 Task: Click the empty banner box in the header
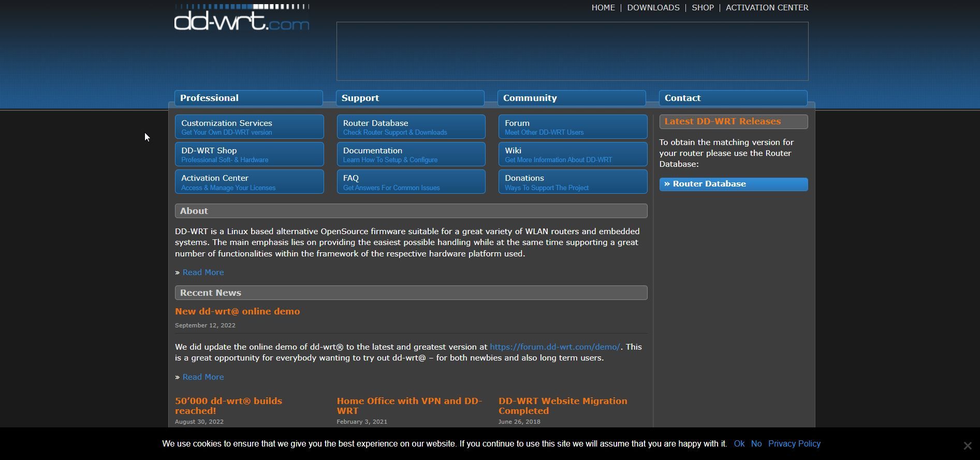pos(572,51)
